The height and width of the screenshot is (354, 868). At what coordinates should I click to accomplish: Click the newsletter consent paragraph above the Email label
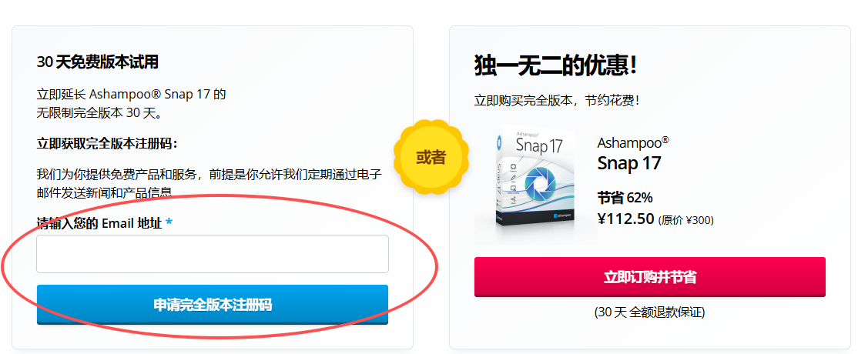coord(209,182)
